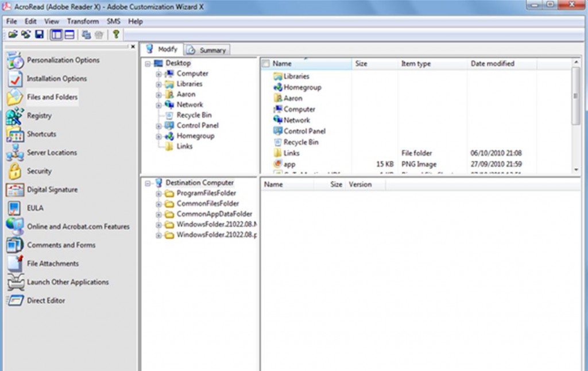Open the Registry icon in sidebar

15,115
